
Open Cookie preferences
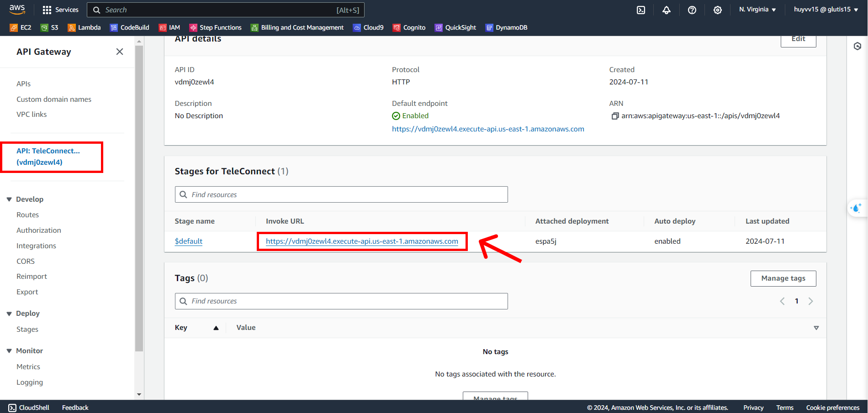(833, 408)
